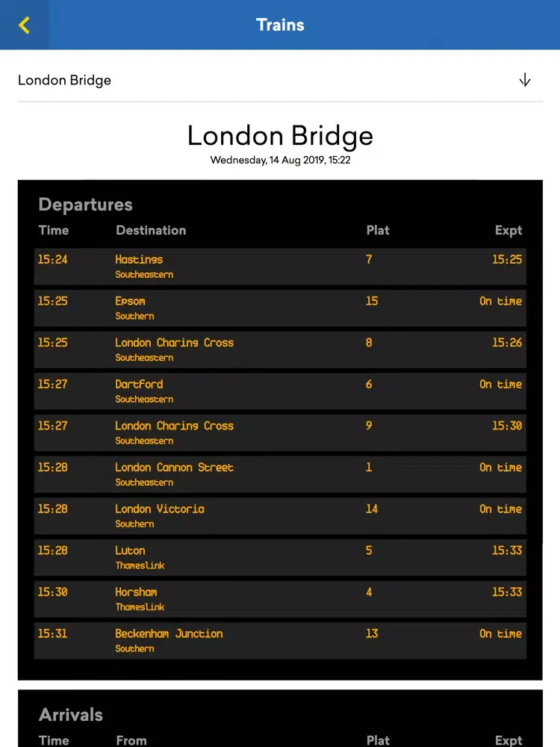
Task: Click the Destination column header
Action: pyautogui.click(x=151, y=230)
